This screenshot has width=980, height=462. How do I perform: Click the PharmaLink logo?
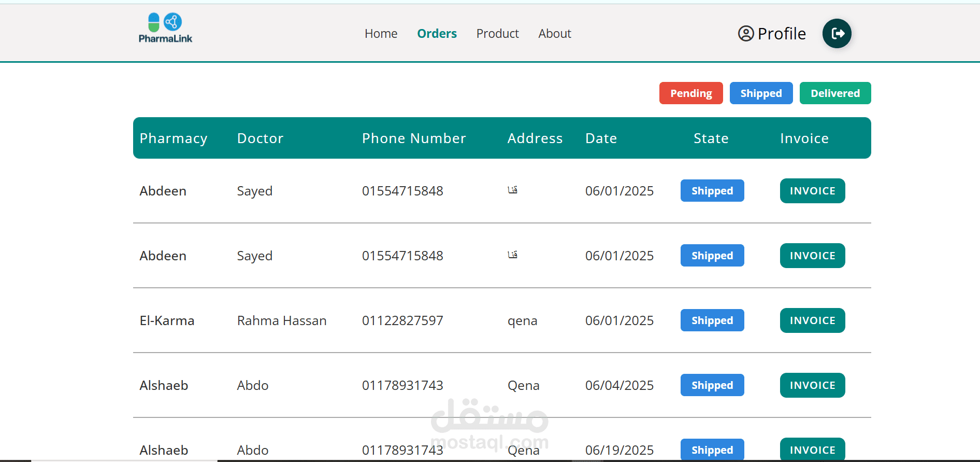point(165,29)
